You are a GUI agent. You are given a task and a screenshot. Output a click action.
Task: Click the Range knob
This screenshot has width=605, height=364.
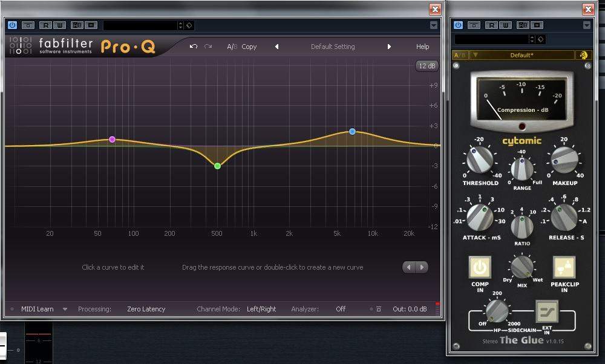tap(522, 169)
